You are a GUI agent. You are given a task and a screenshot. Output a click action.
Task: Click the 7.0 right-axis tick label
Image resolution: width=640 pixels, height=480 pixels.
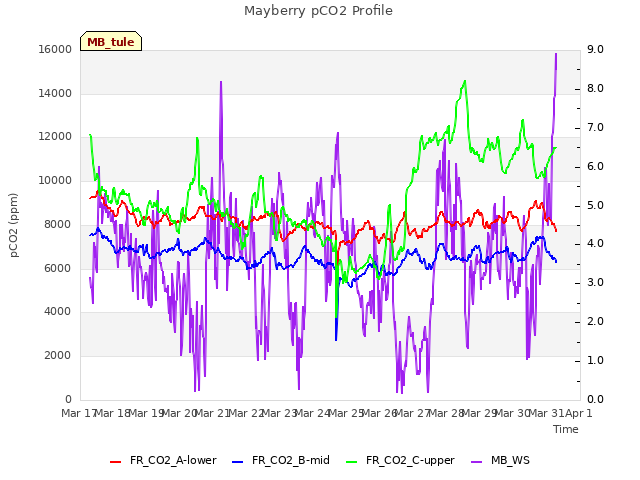pyautogui.click(x=595, y=127)
